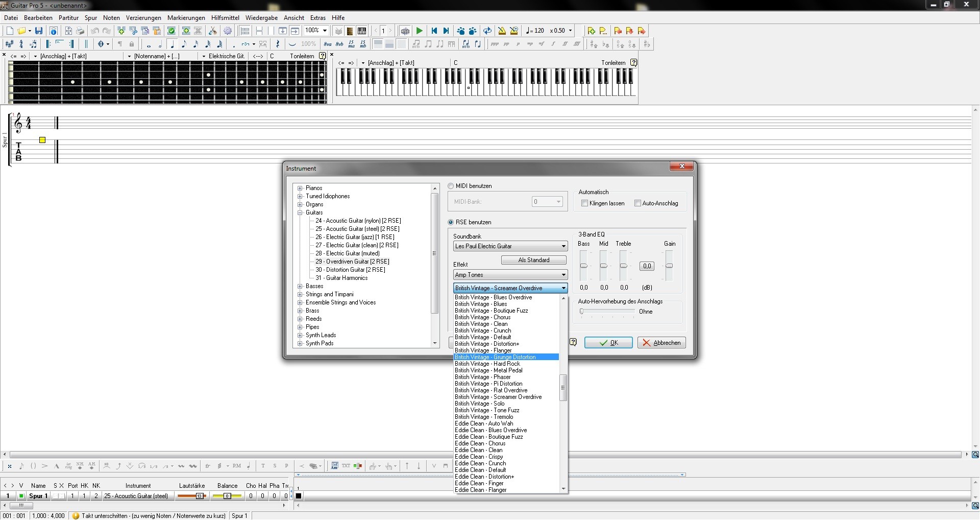The height and width of the screenshot is (520, 980).
Task: Click the save floppy disk icon
Action: coord(39,31)
